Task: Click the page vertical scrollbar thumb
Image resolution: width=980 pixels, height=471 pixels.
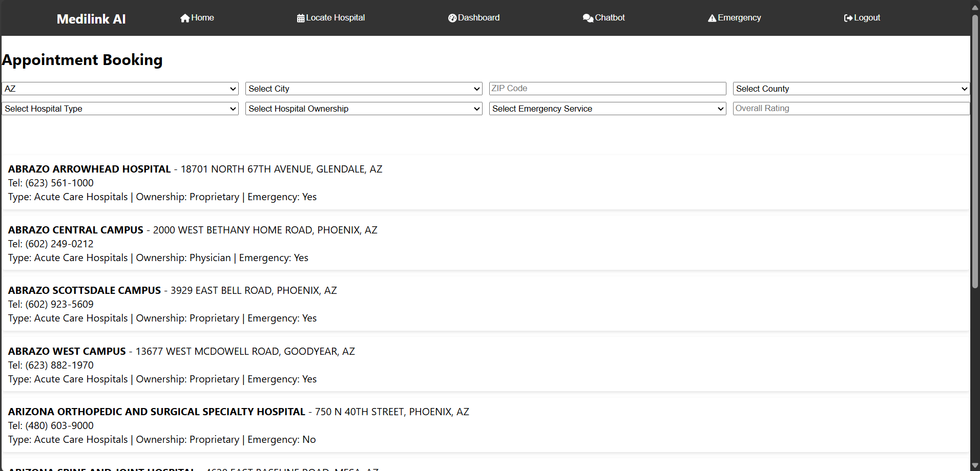Action: point(975,151)
